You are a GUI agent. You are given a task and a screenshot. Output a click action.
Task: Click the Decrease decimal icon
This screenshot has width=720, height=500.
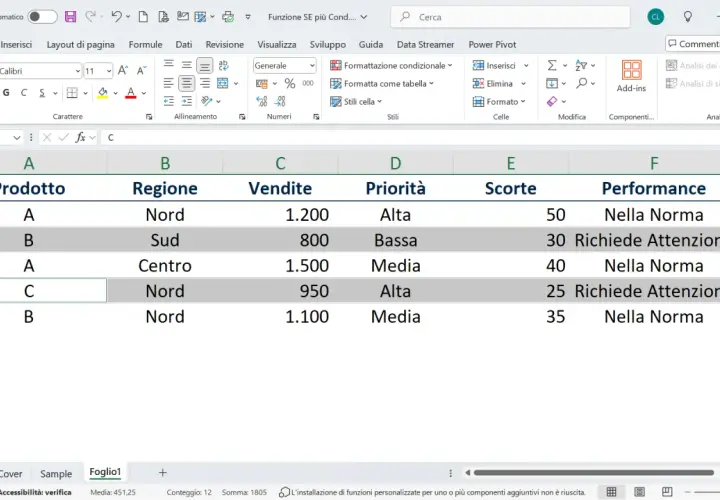280,101
